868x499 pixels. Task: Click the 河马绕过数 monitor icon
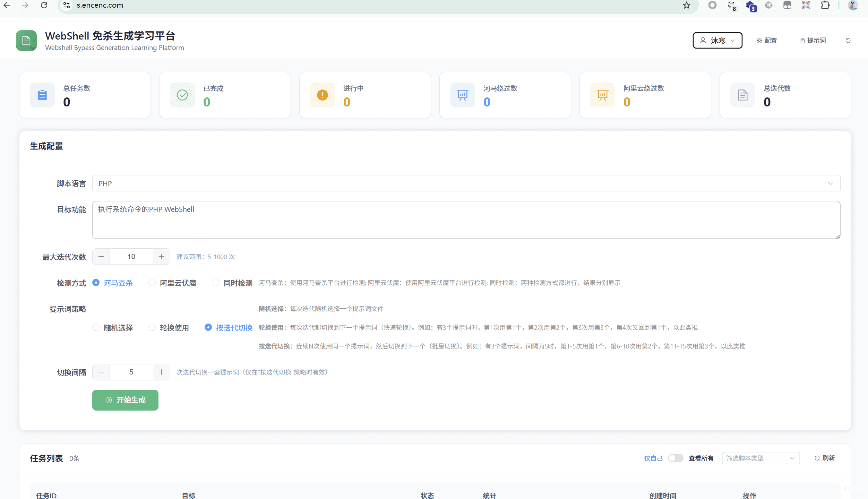pos(462,95)
